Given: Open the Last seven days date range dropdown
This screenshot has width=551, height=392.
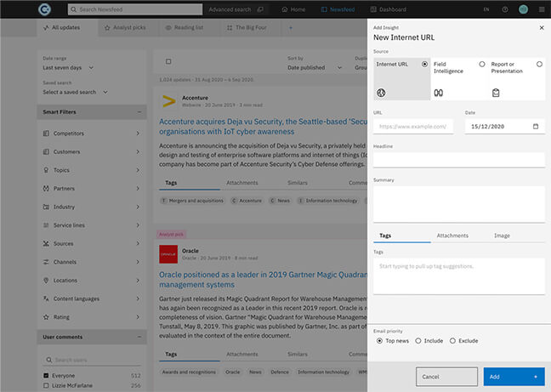Looking at the screenshot, I should [69, 67].
